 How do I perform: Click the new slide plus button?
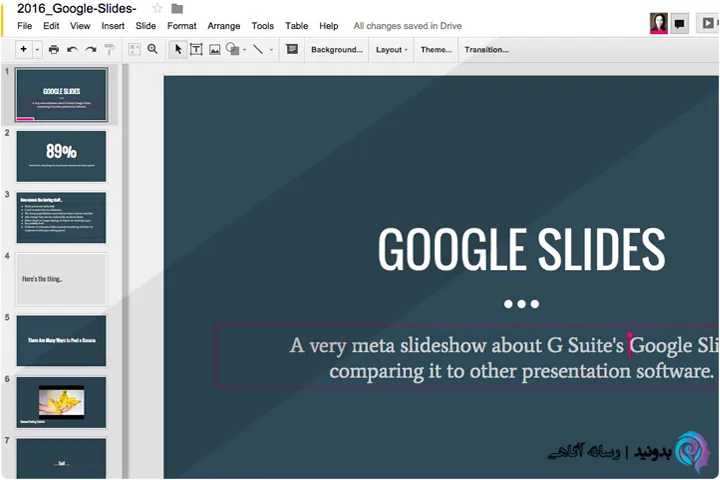(24, 49)
